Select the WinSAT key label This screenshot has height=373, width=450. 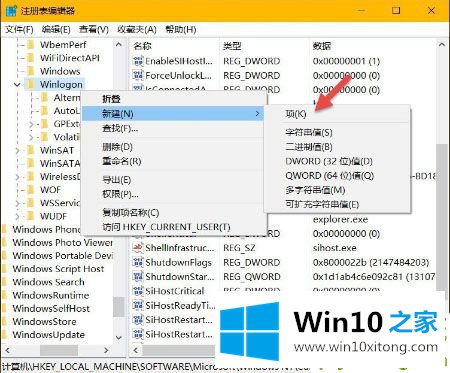coord(57,151)
